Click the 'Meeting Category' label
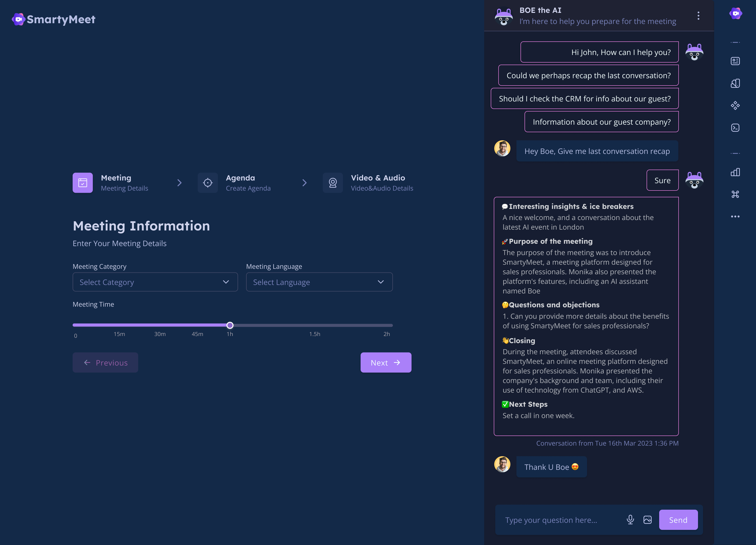 click(99, 266)
